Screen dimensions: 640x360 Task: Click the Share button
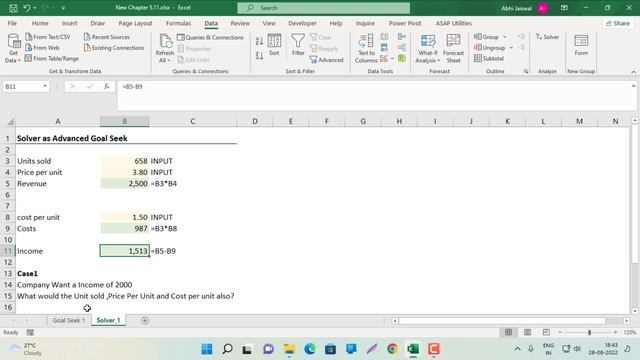(x=618, y=23)
